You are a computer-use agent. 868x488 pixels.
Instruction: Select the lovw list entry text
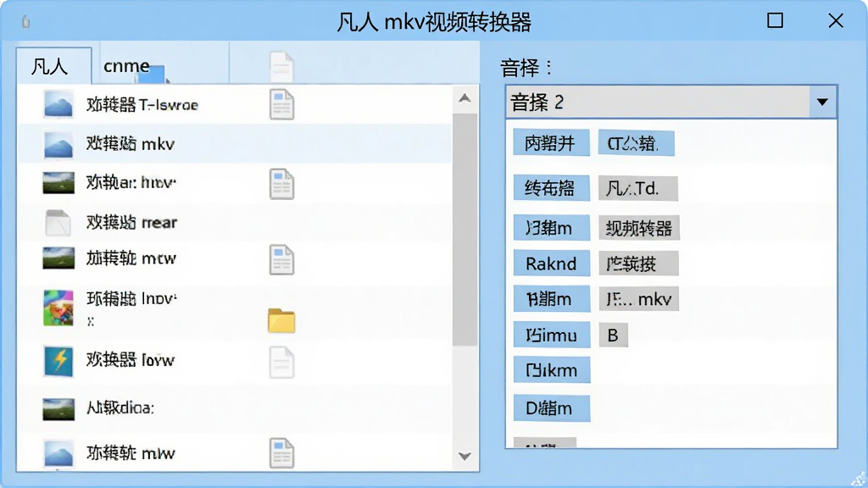pos(130,360)
